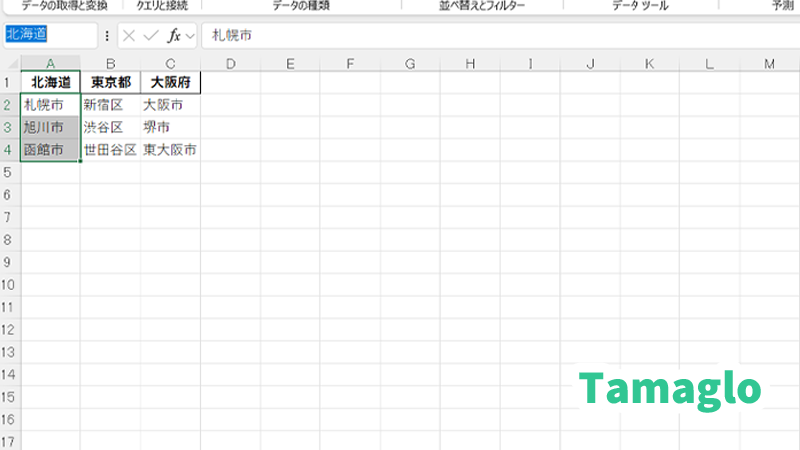Select the cell containing 東大阪市

point(170,150)
